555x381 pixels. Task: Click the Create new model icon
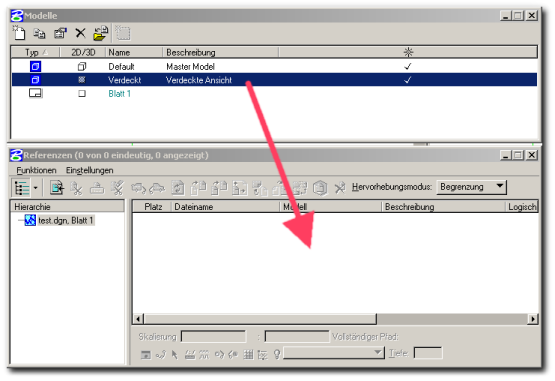[x=19, y=33]
